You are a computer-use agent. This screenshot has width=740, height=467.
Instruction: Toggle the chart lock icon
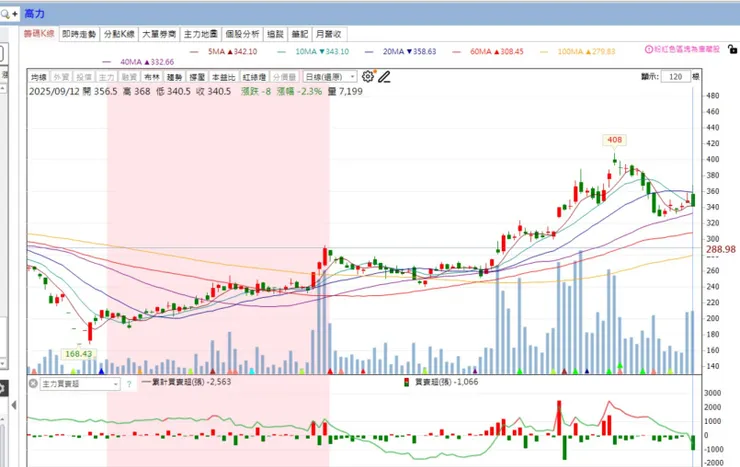click(732, 49)
